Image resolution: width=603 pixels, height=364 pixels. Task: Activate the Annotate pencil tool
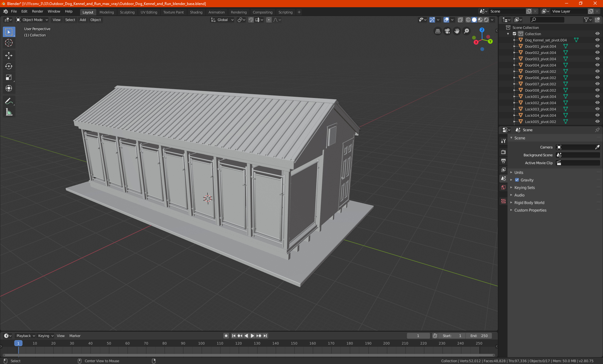point(9,101)
